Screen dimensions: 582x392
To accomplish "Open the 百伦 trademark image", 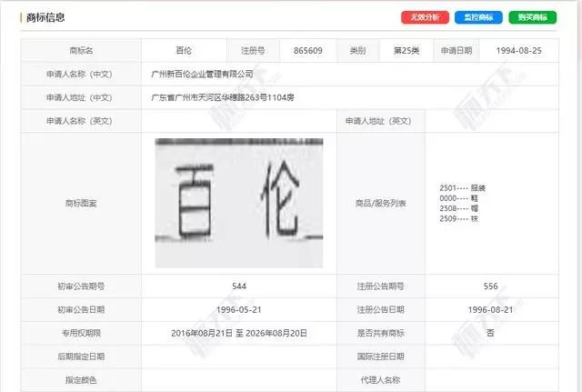I will pyautogui.click(x=238, y=203).
